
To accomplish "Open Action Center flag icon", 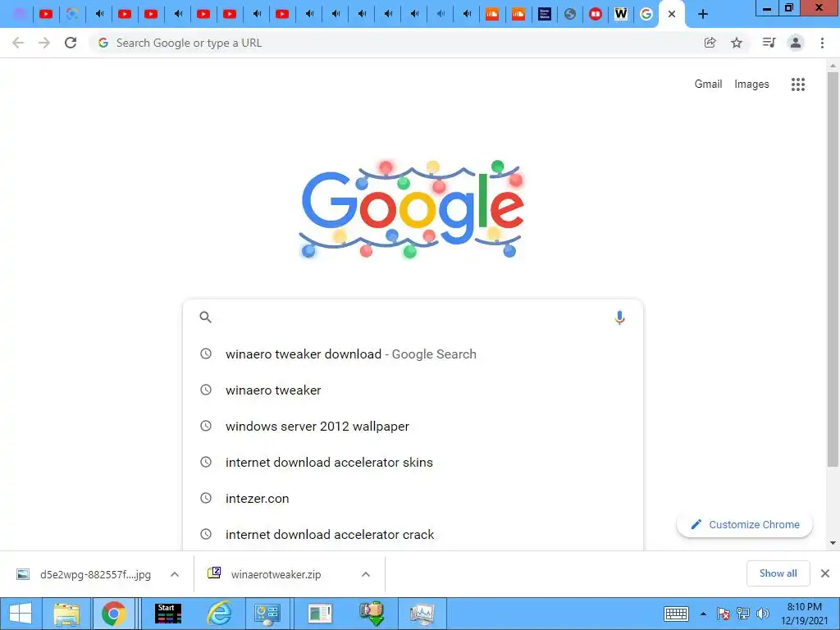I will tap(723, 614).
